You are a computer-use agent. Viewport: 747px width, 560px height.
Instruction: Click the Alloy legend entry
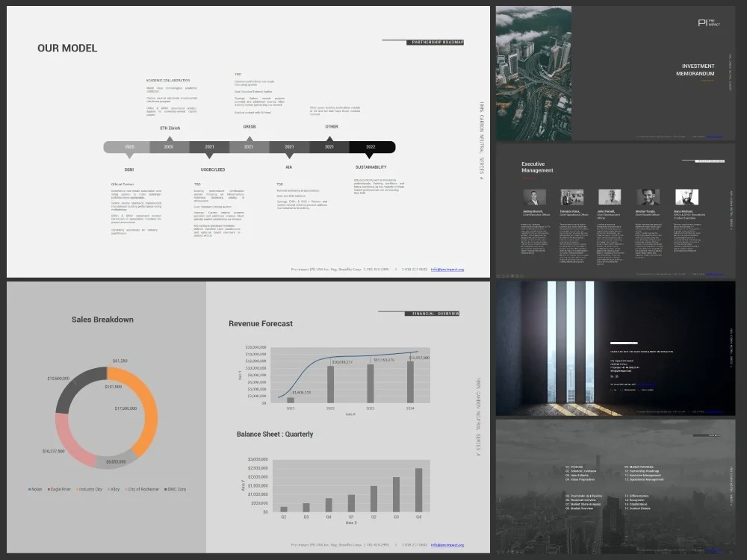coord(114,489)
